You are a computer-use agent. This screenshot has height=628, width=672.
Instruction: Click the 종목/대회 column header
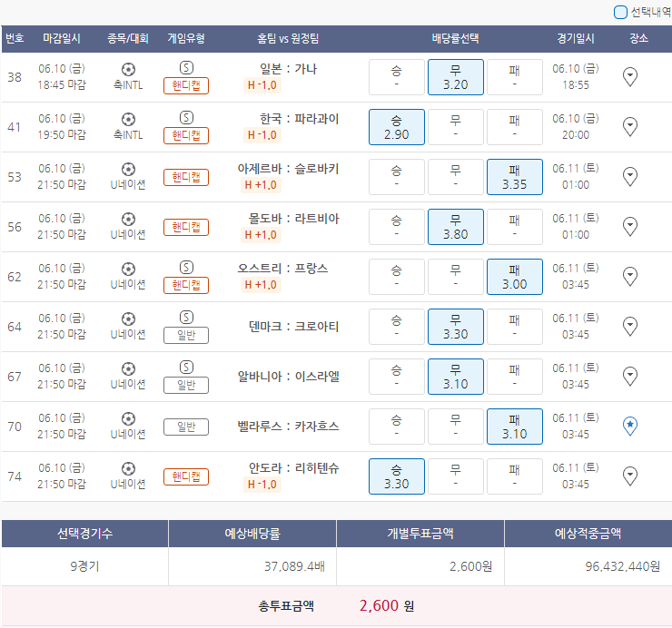coord(128,38)
